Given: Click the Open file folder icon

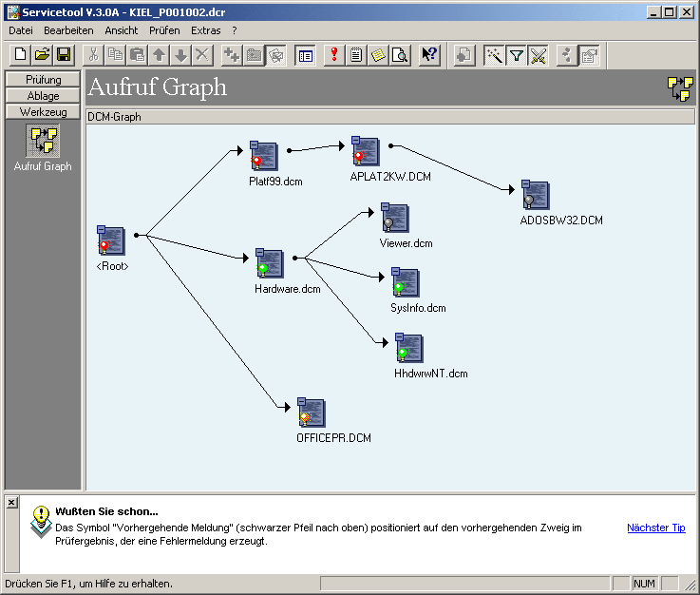Looking at the screenshot, I should pyautogui.click(x=42, y=55).
